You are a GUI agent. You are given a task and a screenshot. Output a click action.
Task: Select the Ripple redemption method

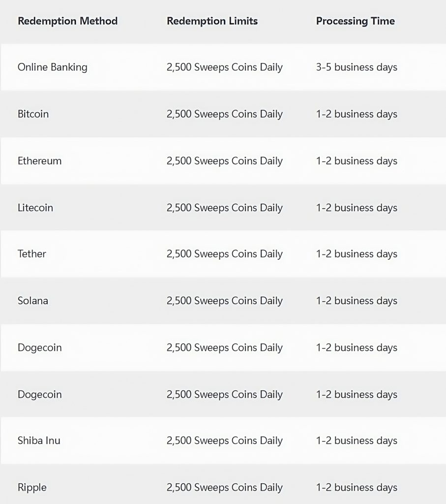click(32, 488)
